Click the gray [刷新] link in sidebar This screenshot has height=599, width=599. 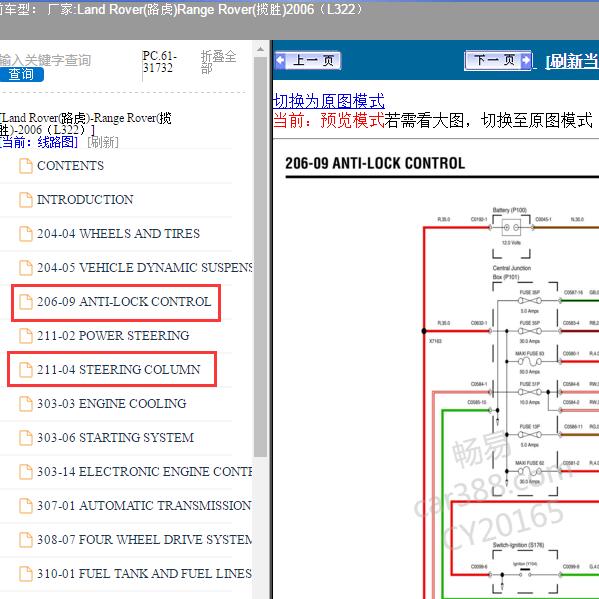[x=103, y=142]
